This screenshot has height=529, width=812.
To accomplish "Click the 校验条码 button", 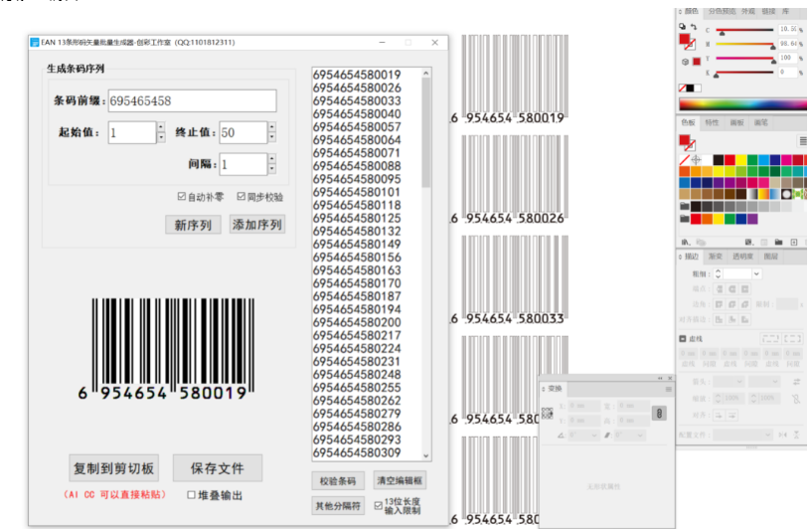I will [x=338, y=481].
